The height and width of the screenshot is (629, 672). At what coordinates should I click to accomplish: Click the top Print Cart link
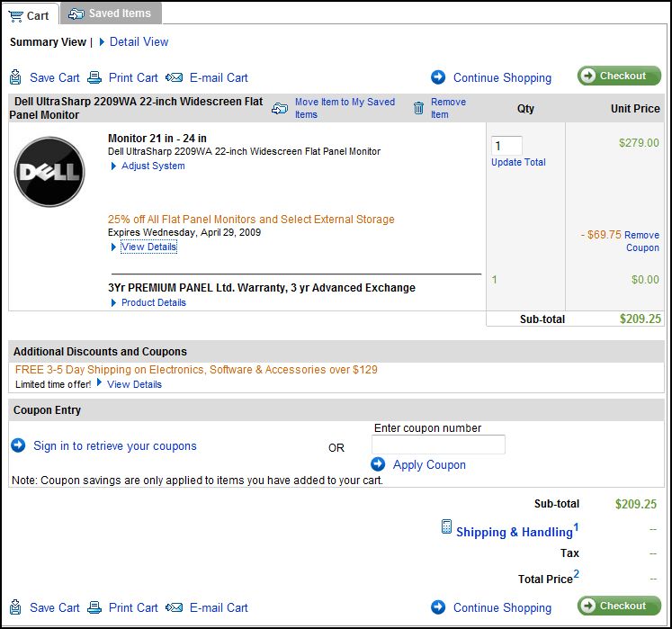tap(133, 77)
